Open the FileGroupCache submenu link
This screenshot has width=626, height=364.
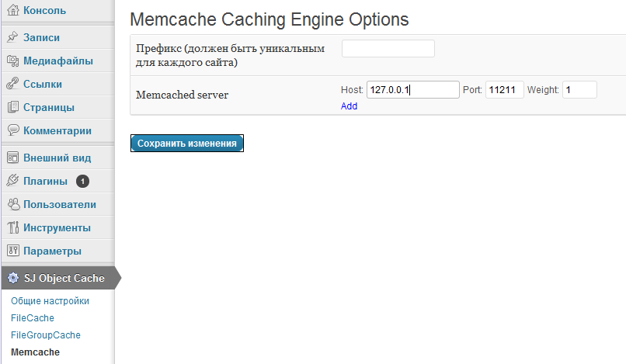pos(45,335)
